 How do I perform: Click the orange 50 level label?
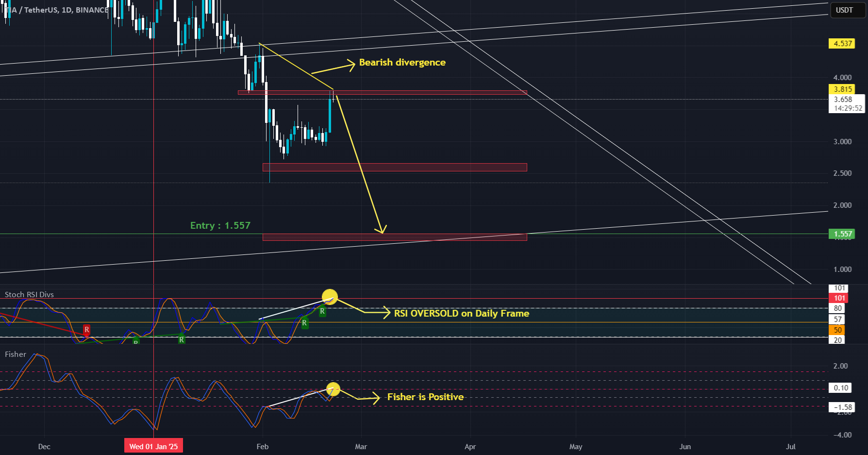click(x=837, y=330)
